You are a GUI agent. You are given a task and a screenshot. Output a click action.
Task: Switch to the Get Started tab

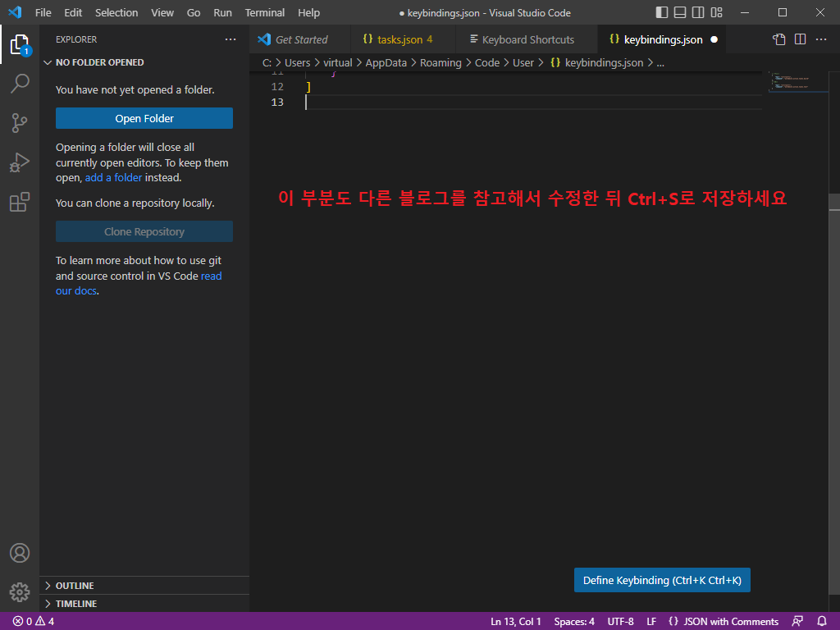[300, 39]
